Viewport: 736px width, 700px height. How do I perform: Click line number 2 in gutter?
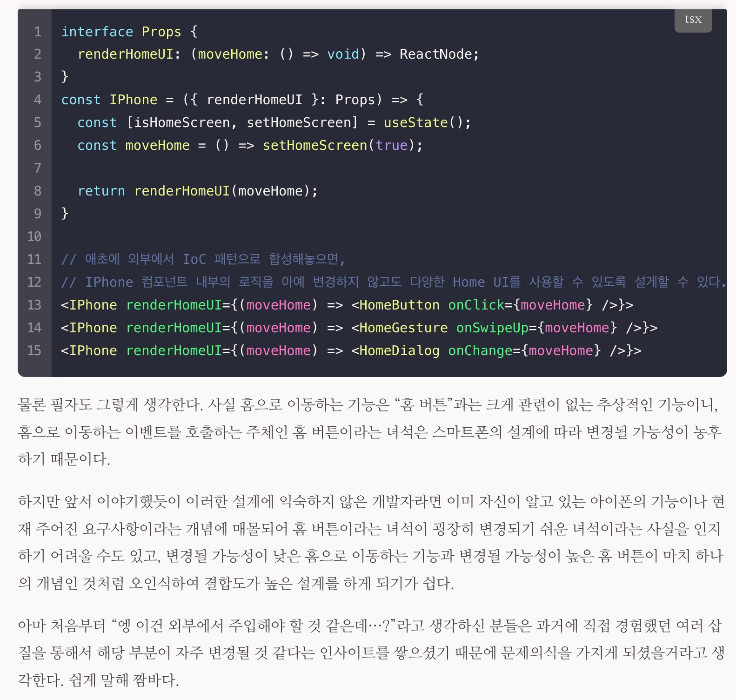coord(38,54)
